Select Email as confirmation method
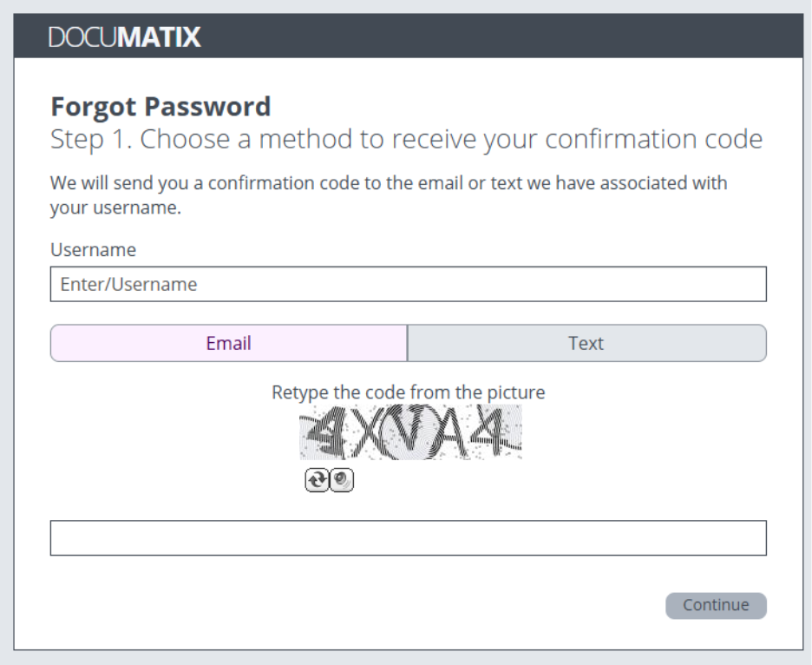Image resolution: width=812 pixels, height=665 pixels. point(229,343)
